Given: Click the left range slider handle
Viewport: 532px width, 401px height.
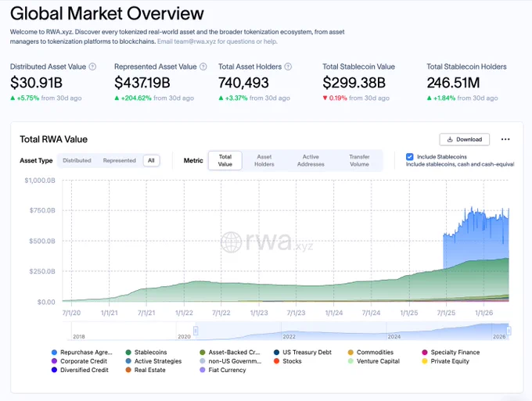Looking at the screenshot, I should (x=196, y=331).
